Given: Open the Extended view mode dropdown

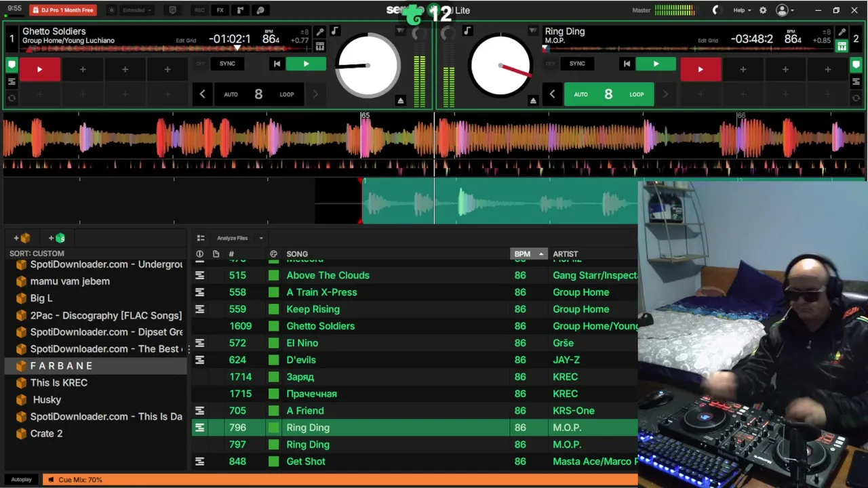Looking at the screenshot, I should [x=137, y=10].
